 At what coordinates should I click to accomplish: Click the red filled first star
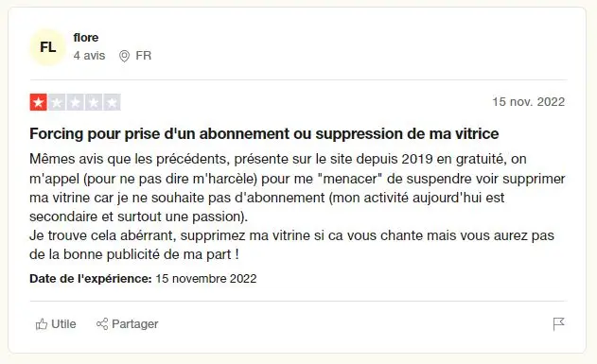click(x=39, y=102)
